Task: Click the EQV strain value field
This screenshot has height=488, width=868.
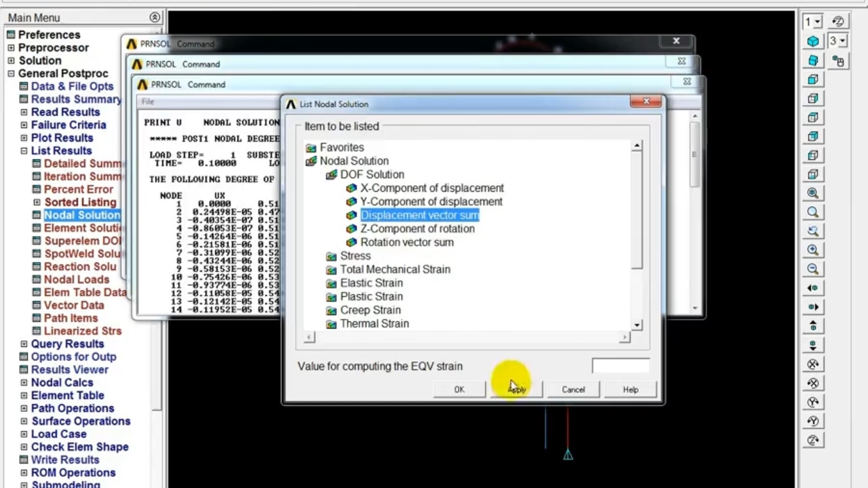Action: click(620, 366)
